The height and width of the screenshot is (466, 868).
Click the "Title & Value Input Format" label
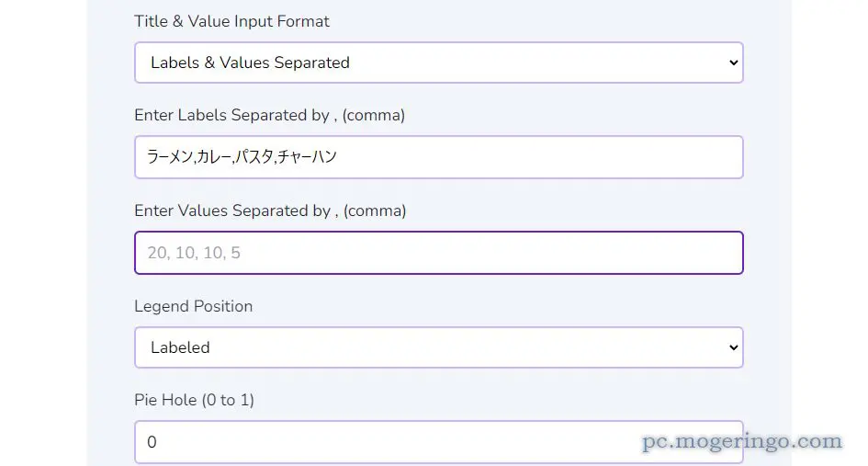pos(231,22)
